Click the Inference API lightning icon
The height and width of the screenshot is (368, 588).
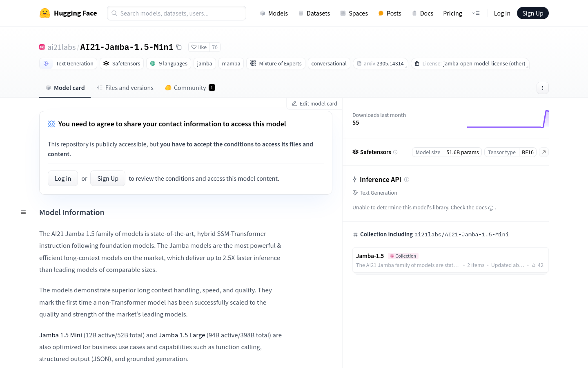click(354, 180)
